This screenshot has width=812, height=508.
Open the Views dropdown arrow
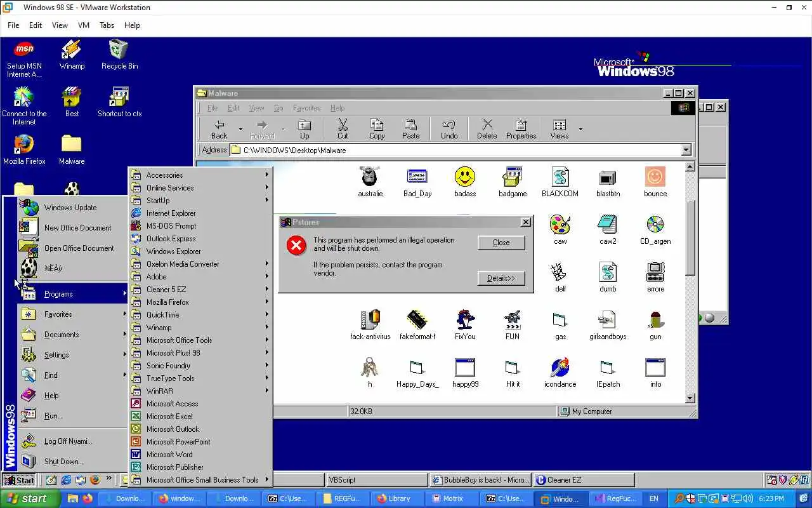pyautogui.click(x=580, y=130)
